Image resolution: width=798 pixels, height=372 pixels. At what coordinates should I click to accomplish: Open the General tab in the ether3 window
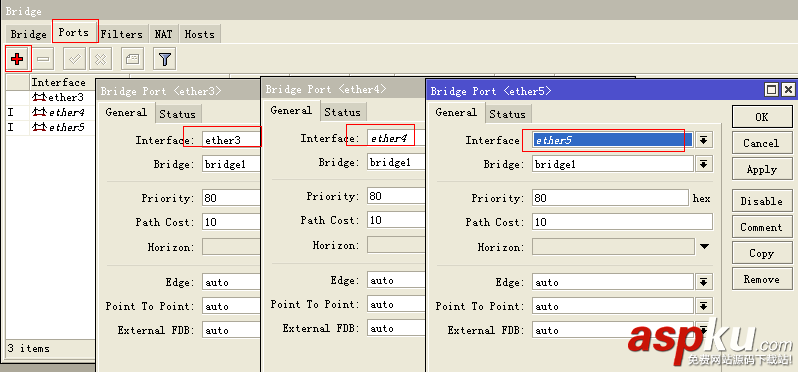coord(126,112)
